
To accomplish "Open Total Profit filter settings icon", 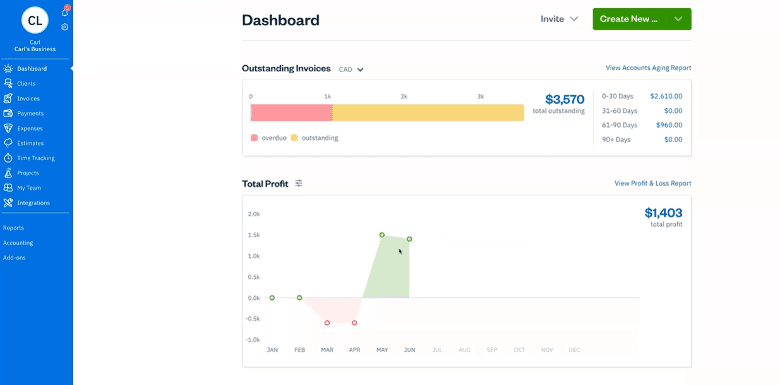I will (298, 184).
